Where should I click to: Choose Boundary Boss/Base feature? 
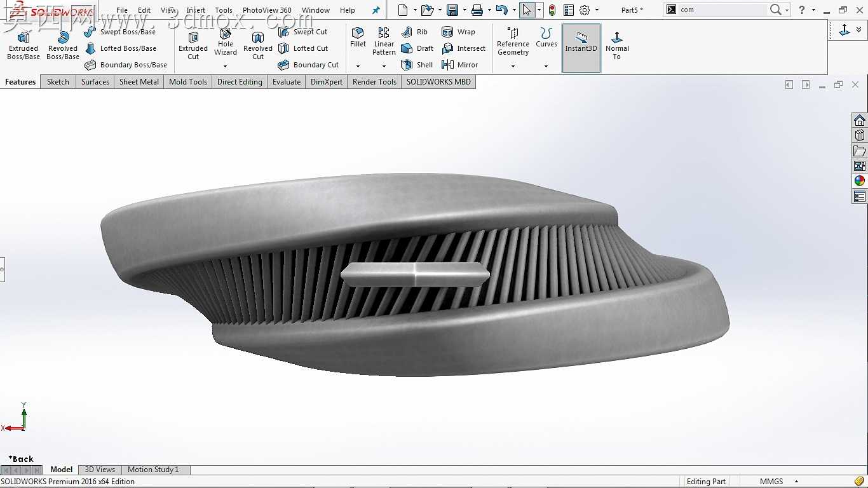click(126, 65)
